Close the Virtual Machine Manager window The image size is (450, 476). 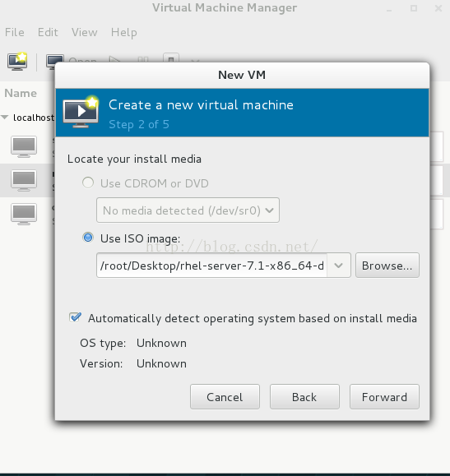click(438, 8)
